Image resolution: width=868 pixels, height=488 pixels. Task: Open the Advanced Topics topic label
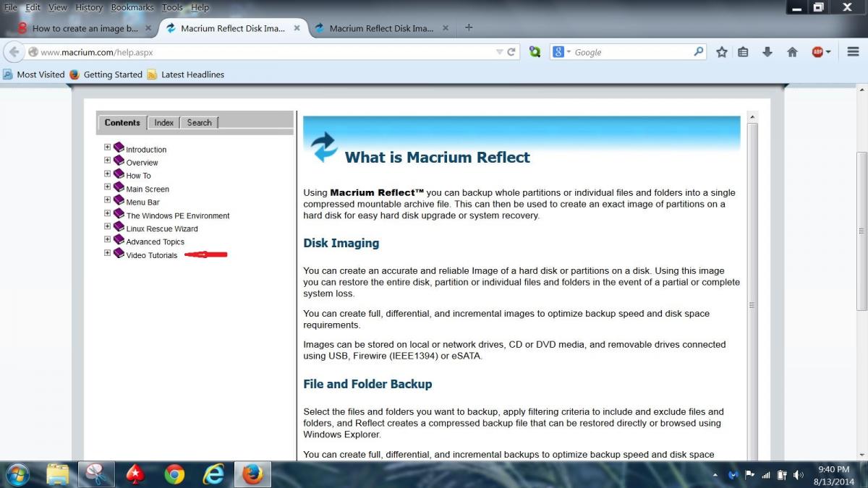[x=156, y=242]
